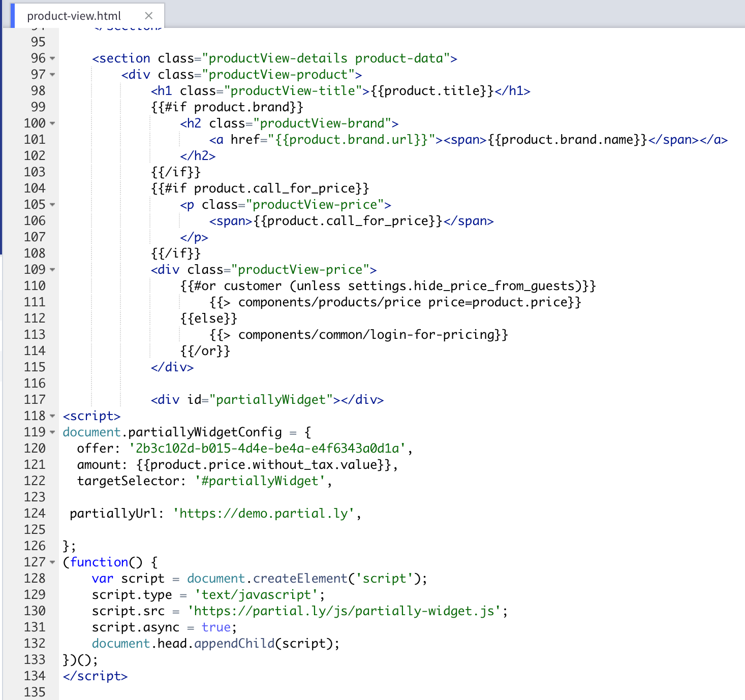Click line number 135 in gutter
Screen dimensions: 745x700
click(x=35, y=692)
